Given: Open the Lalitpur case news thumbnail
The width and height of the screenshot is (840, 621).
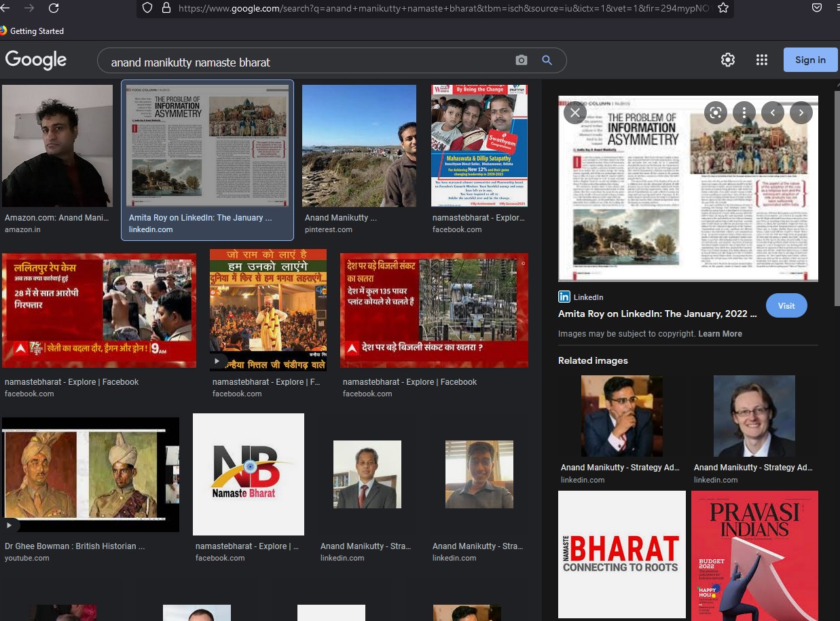Looking at the screenshot, I should point(99,311).
